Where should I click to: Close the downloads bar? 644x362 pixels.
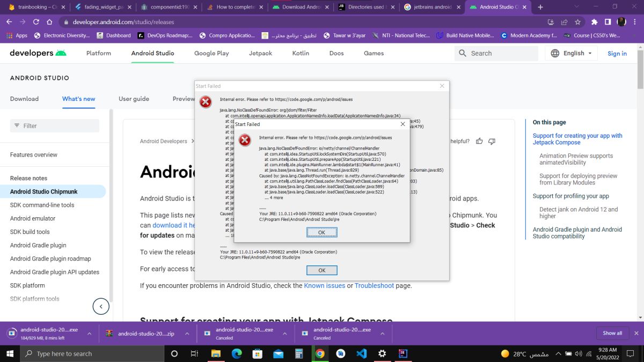tap(636, 333)
